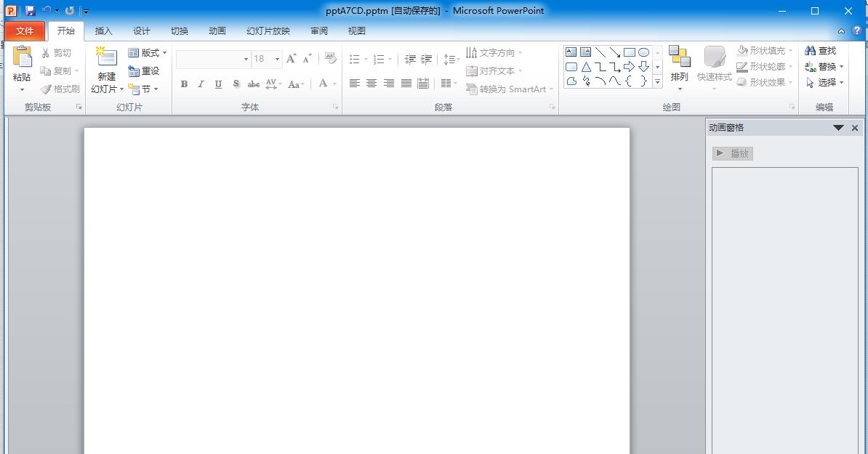Open the Select (选择) menu
This screenshot has width=868, height=454.
824,82
